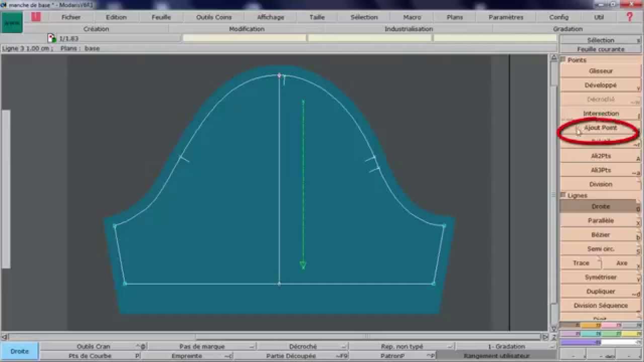Toggle the PatronP option
644x362 pixels.
(392, 356)
